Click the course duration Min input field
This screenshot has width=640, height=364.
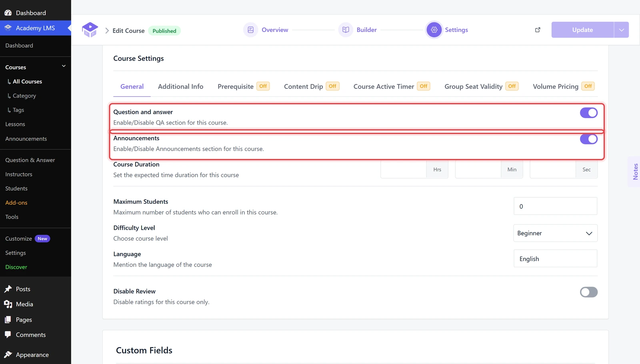(x=478, y=170)
